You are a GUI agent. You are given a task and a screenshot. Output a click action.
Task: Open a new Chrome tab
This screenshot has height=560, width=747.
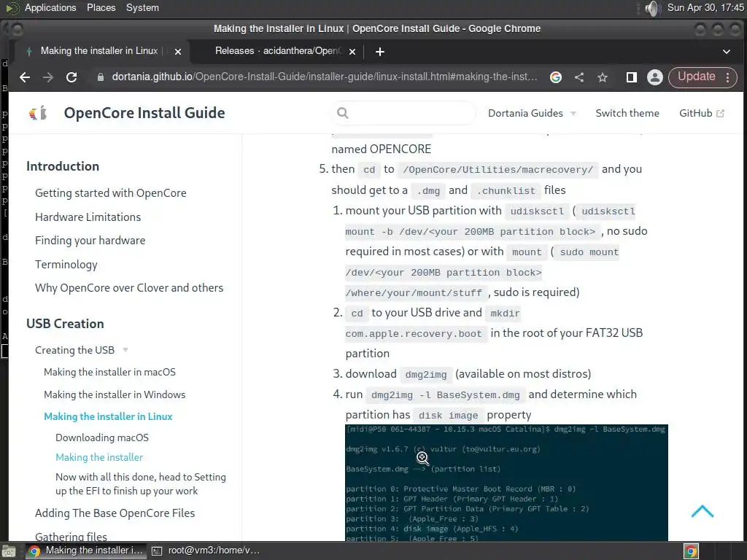click(x=379, y=52)
